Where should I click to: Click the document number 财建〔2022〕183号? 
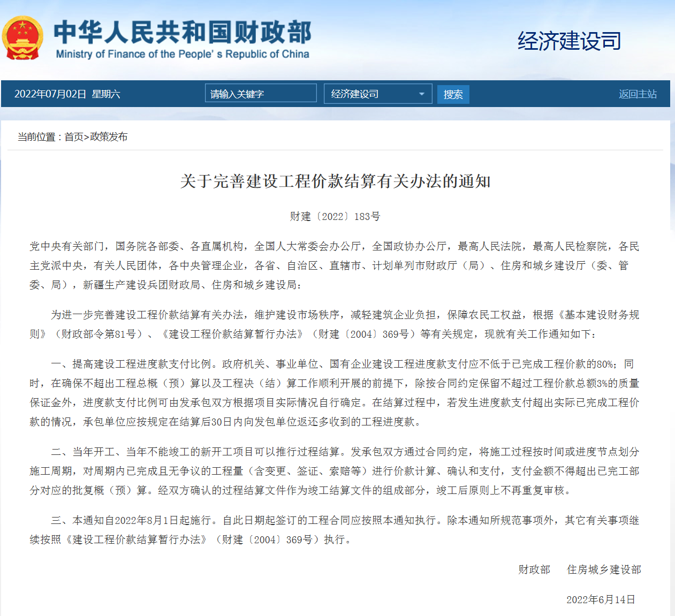pyautogui.click(x=335, y=216)
